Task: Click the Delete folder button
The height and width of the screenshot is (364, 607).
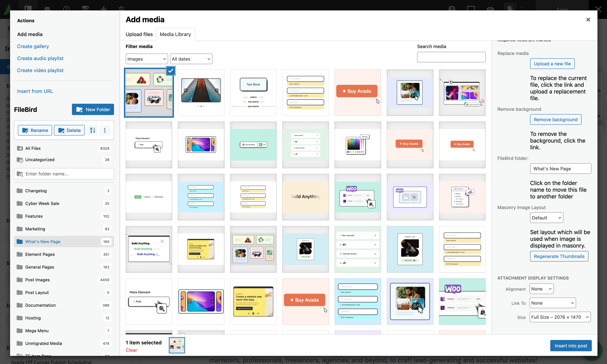Action: (69, 130)
